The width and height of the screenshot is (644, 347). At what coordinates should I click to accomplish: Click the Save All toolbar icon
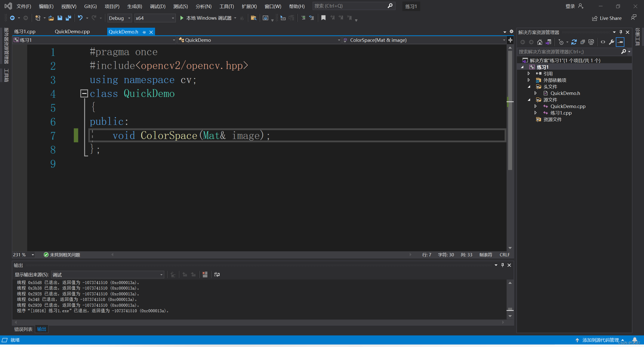tap(68, 18)
